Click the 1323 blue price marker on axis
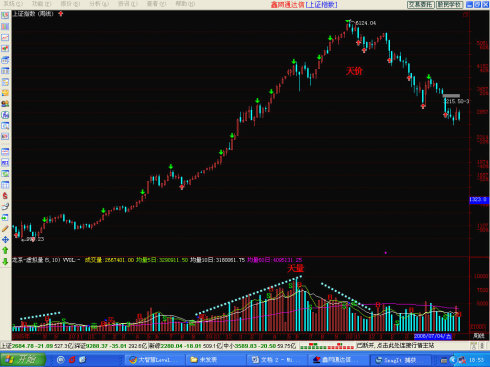 479,200
